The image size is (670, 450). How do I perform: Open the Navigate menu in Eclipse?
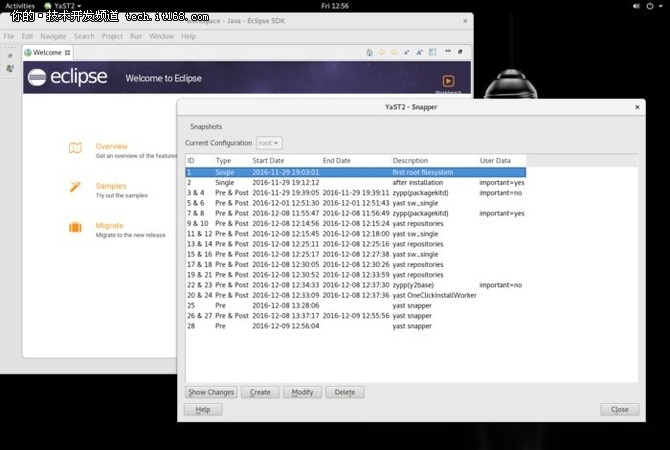(x=53, y=36)
